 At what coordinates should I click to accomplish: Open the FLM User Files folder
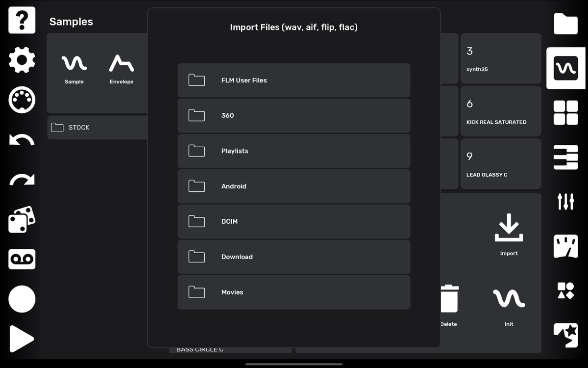click(x=294, y=80)
